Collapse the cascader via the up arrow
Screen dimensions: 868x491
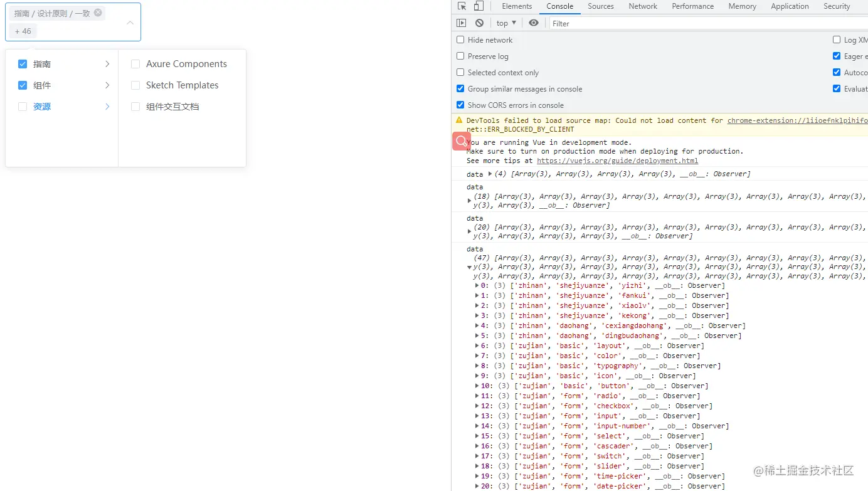click(130, 23)
